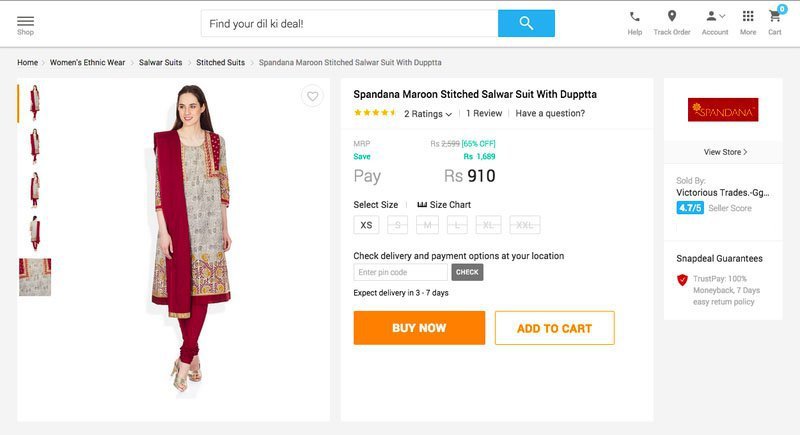Click the ADD TO CART button
This screenshot has height=435, width=800.
tap(555, 328)
